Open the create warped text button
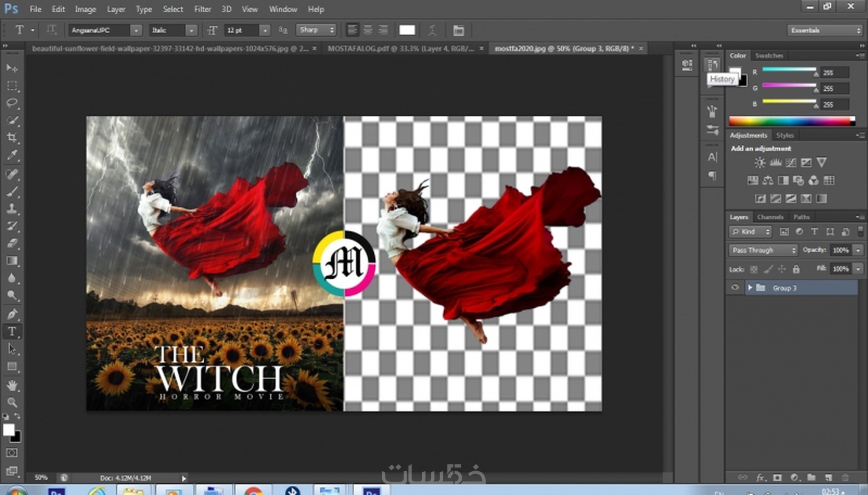This screenshot has width=868, height=495. click(x=432, y=30)
